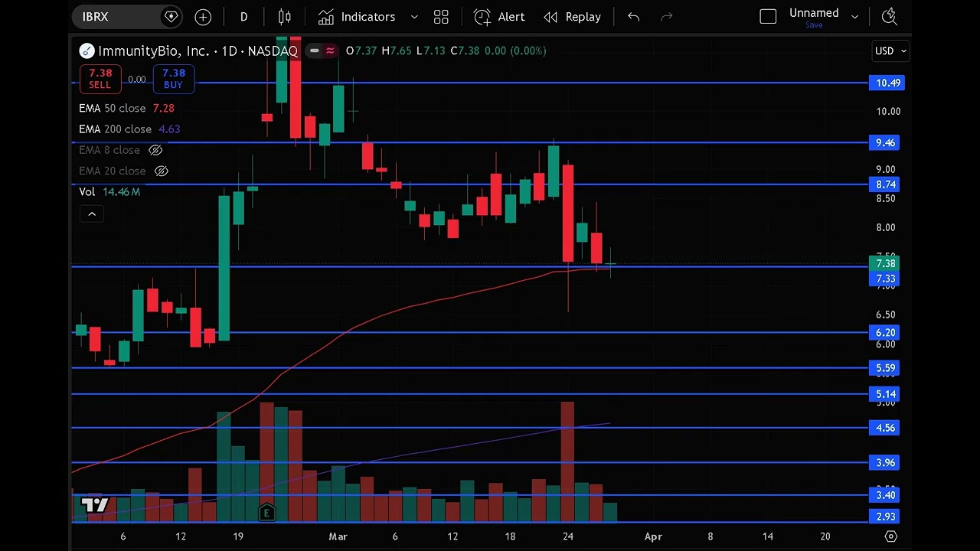This screenshot has width=980, height=551.
Task: Open chart settings gear near the time axis
Action: [x=890, y=536]
